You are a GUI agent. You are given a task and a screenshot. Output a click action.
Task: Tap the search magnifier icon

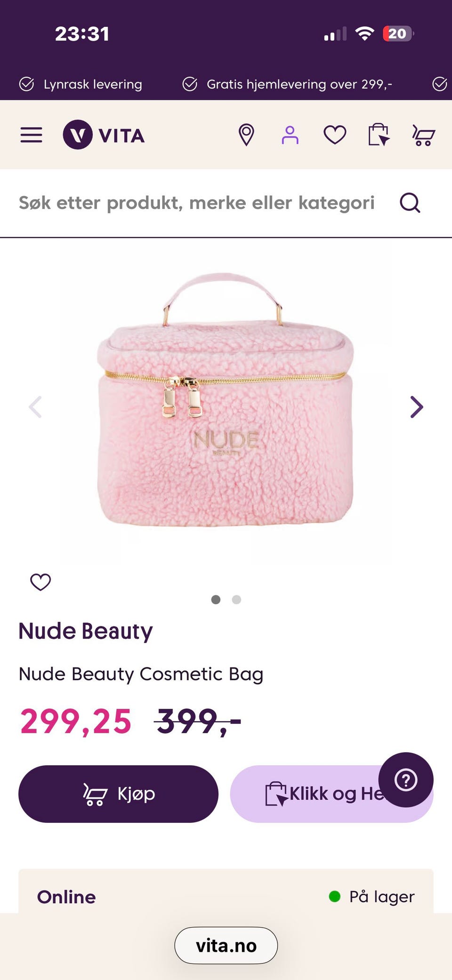[410, 203]
